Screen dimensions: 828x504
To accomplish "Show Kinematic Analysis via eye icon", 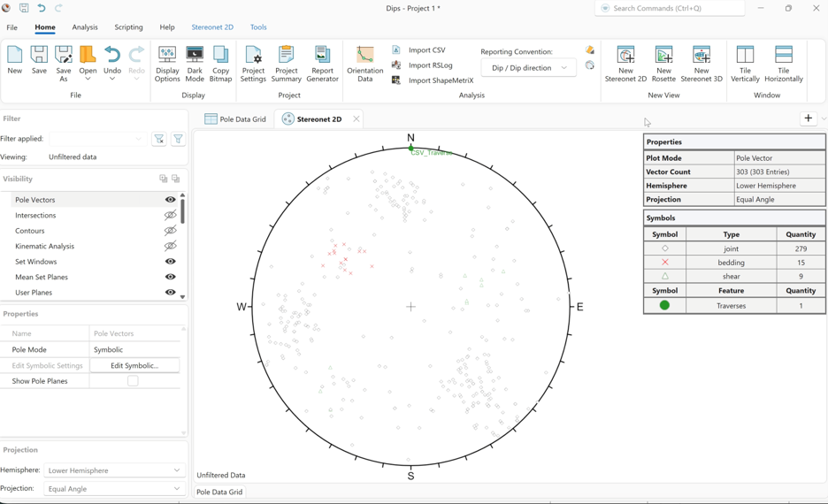I will click(x=170, y=246).
